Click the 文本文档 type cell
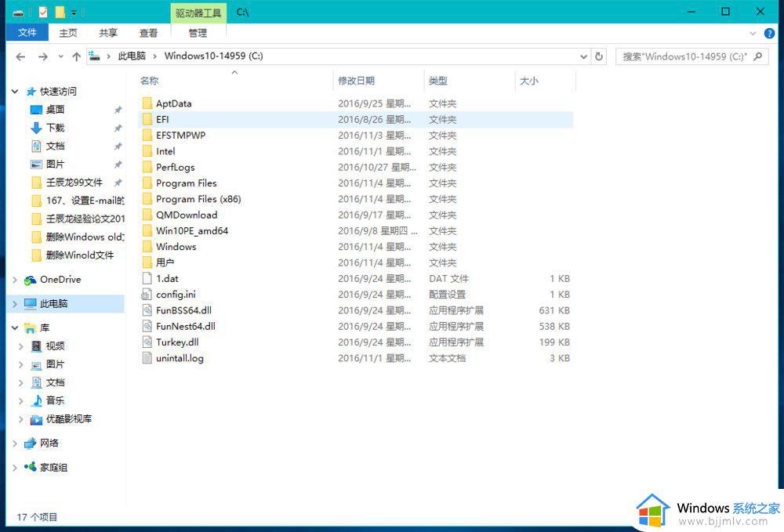 [447, 358]
